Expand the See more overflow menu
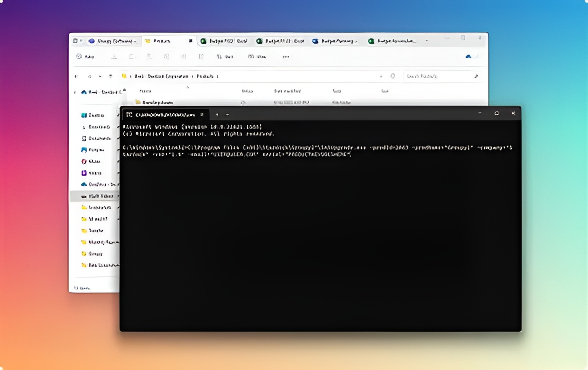Screen dimensions: 588x370 click(x=286, y=56)
